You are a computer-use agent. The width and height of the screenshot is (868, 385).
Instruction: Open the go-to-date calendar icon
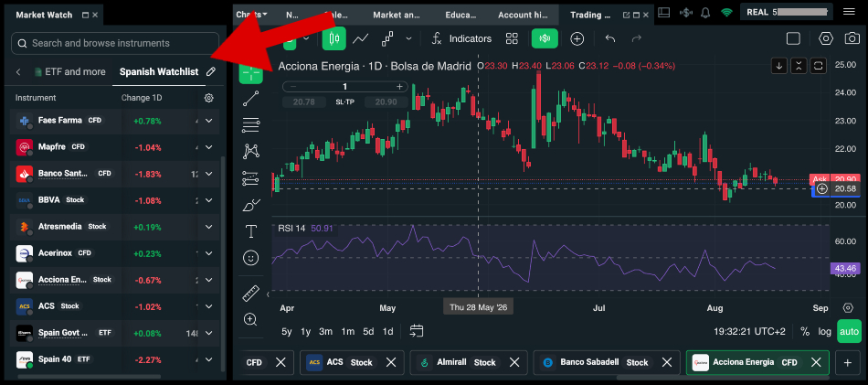tap(417, 331)
